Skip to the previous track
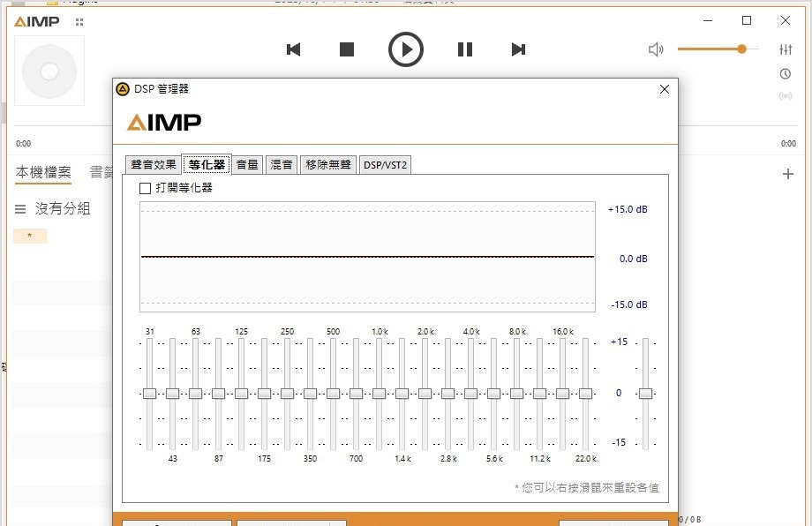Screen dimensions: 812x526 point(294,49)
